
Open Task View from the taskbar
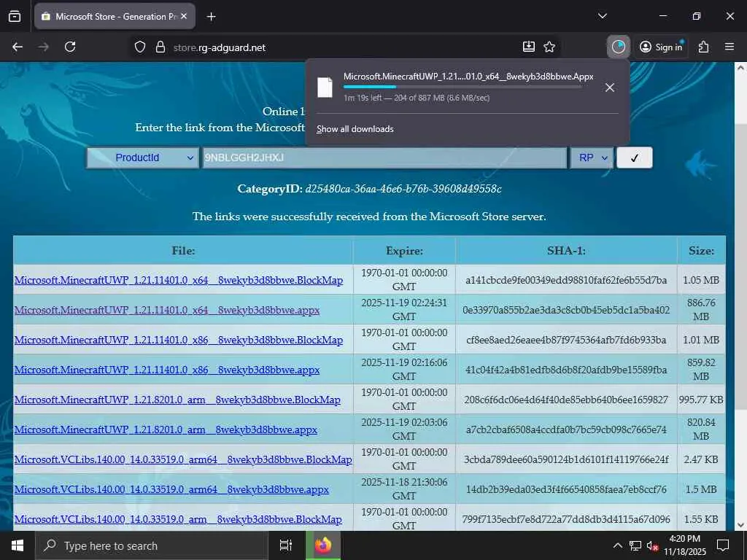pos(286,545)
